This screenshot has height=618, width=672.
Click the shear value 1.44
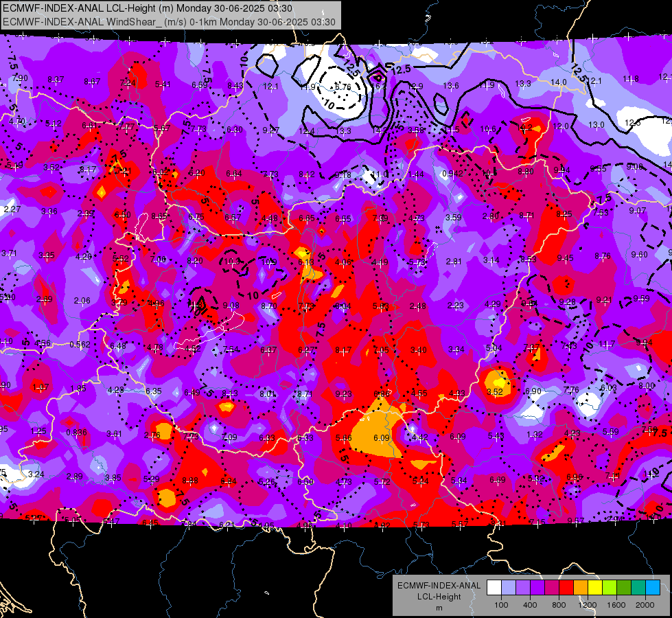pos(416,174)
